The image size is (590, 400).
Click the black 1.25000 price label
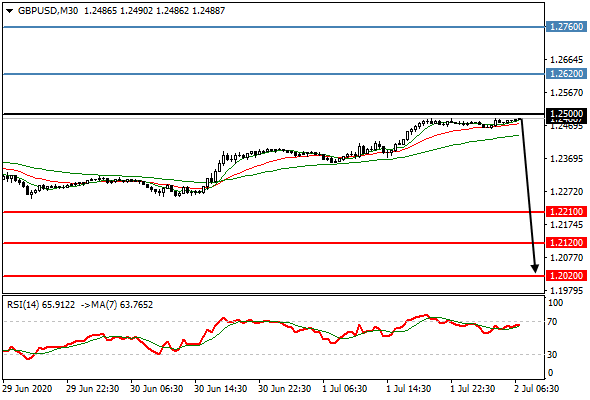(566, 114)
